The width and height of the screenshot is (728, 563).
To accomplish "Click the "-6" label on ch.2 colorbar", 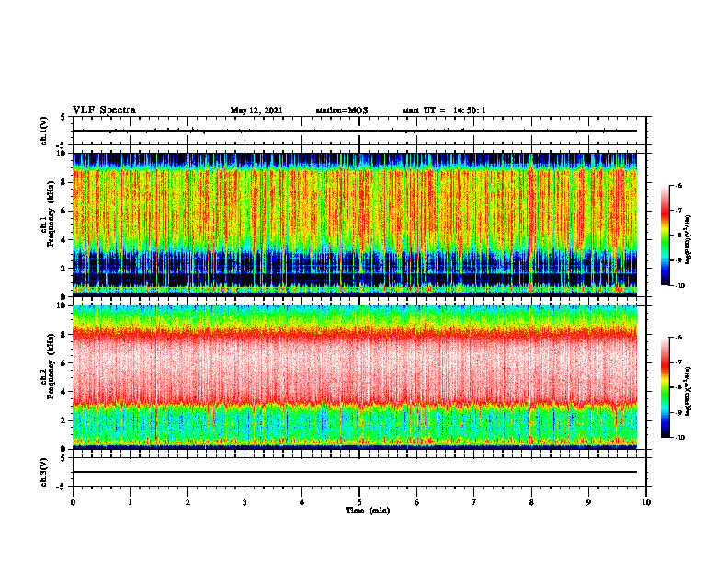I will 678,338.
